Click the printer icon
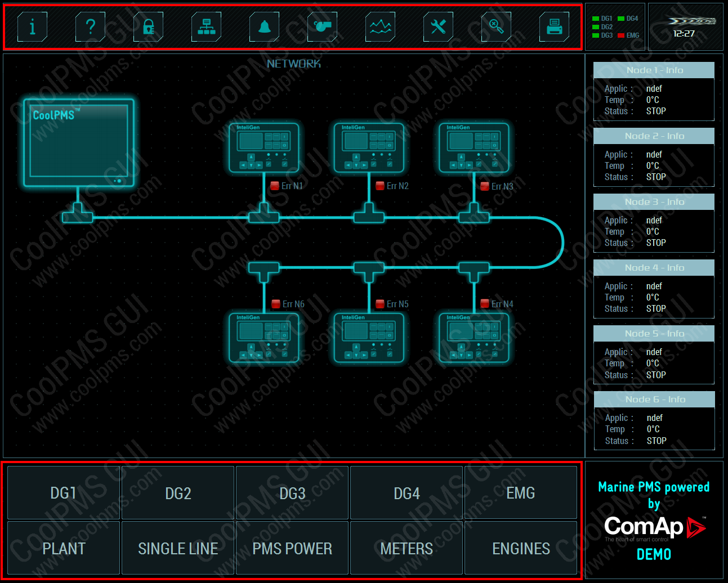Image resolution: width=728 pixels, height=583 pixels. (x=554, y=26)
